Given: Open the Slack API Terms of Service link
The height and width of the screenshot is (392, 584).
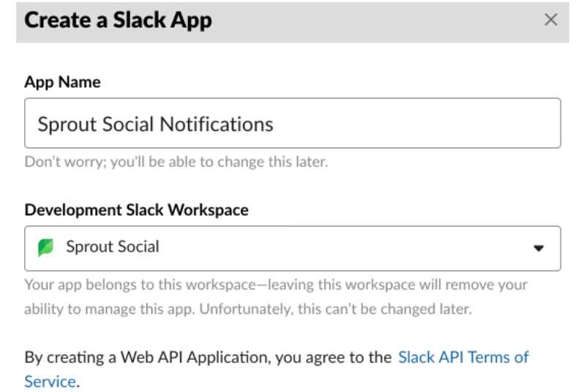Looking at the screenshot, I should 463,358.
